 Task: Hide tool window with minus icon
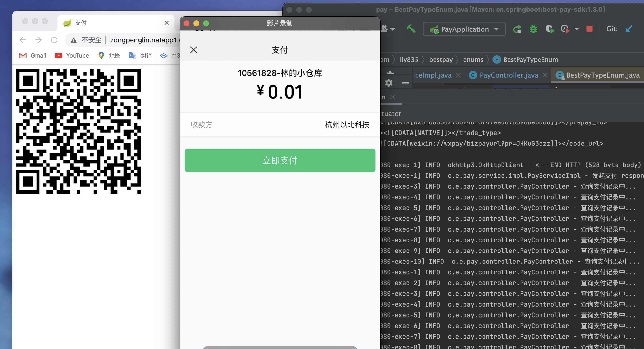[x=405, y=83]
